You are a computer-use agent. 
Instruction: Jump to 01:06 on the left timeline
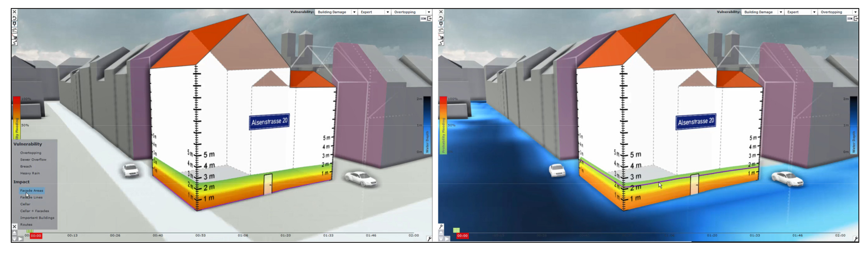[243, 235]
